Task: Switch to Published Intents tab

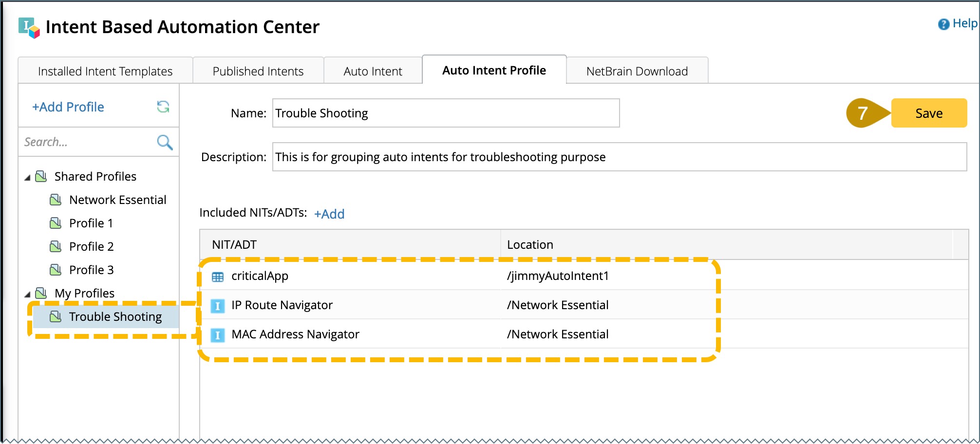Action: pos(258,71)
